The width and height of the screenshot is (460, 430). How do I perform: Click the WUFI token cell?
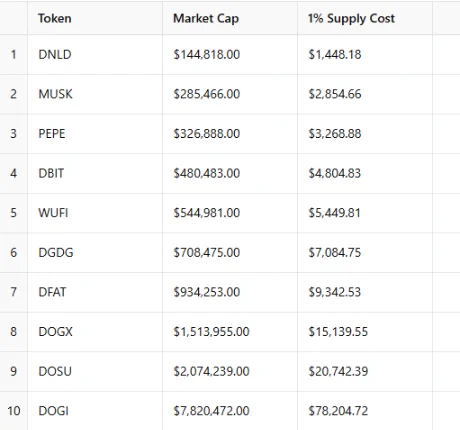(95, 213)
